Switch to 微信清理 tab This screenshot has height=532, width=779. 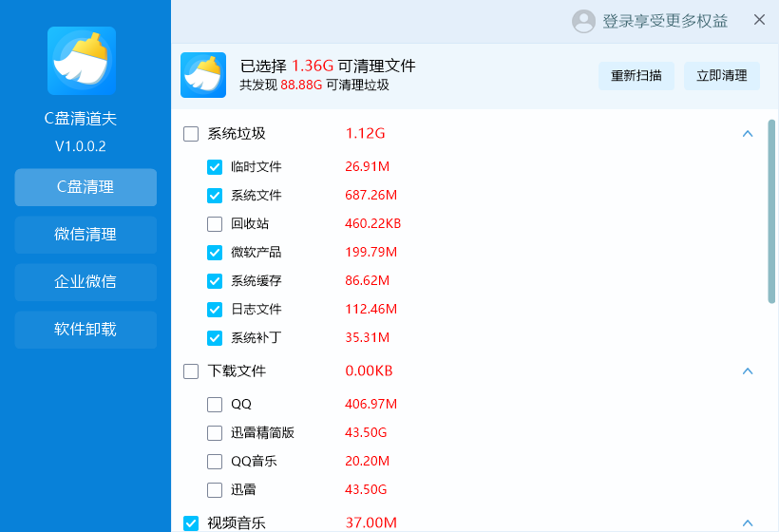click(x=85, y=235)
